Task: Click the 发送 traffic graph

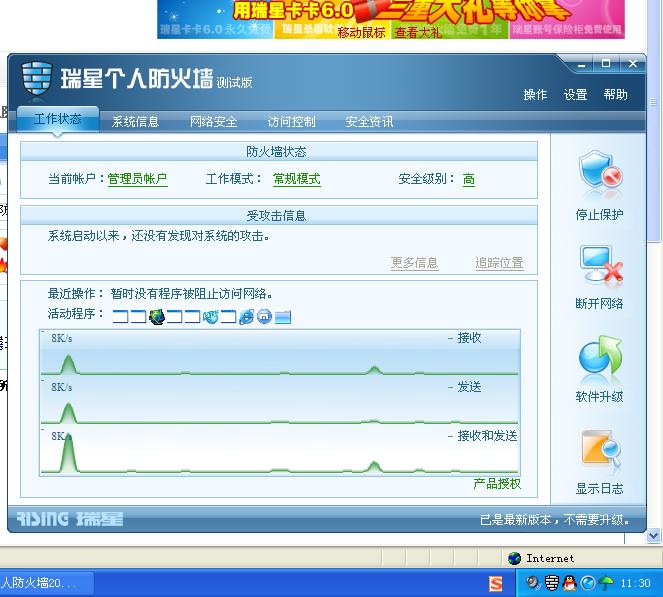Action: (279, 401)
